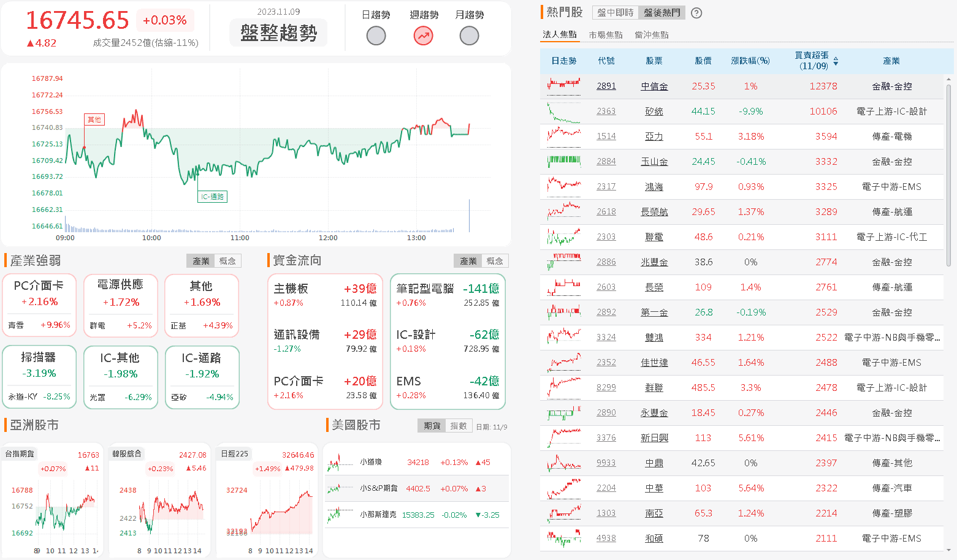Click the 其他 marker on index chart
The width and height of the screenshot is (957, 560).
94,119
